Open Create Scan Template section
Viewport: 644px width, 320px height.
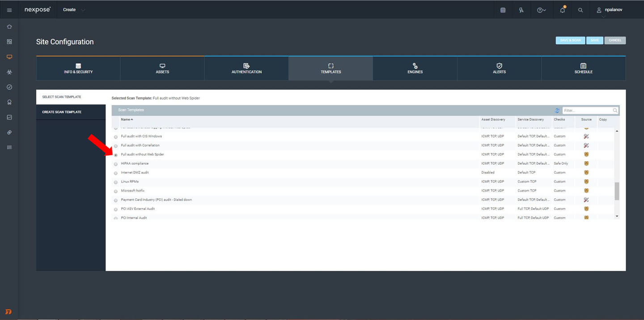tap(62, 112)
